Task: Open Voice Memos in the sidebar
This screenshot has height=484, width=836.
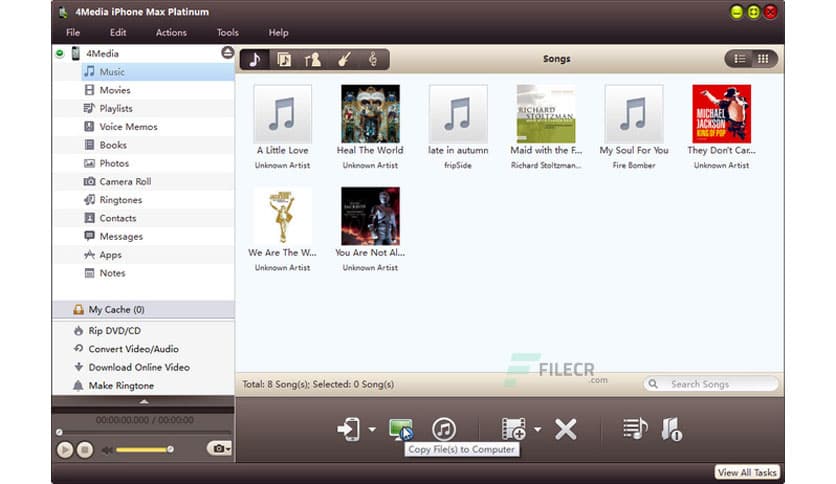Action: point(158,127)
